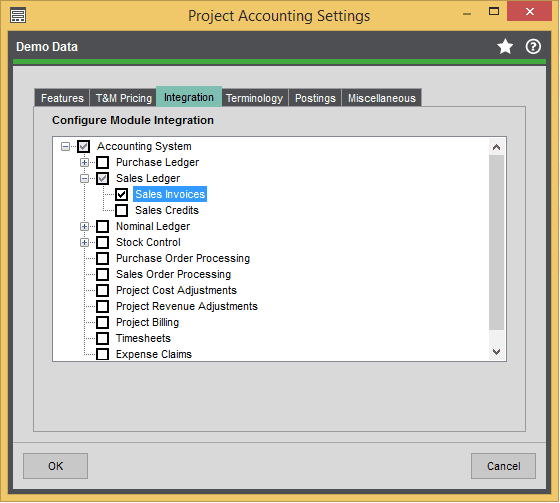
Task: Select the Sales Ledger label
Action: click(148, 178)
